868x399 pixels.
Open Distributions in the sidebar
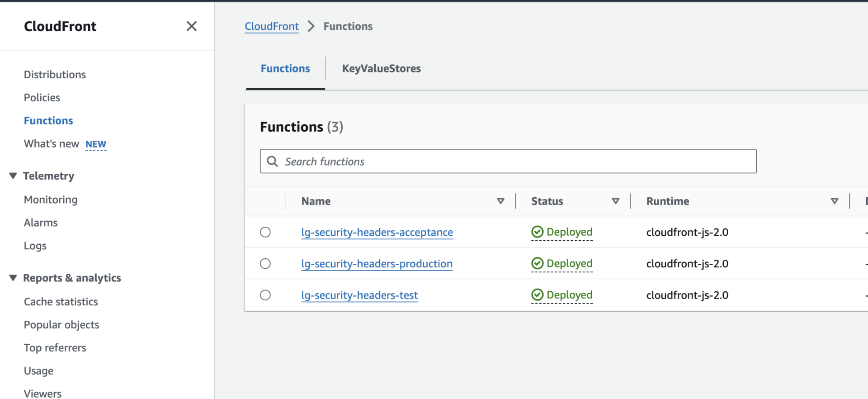[55, 75]
